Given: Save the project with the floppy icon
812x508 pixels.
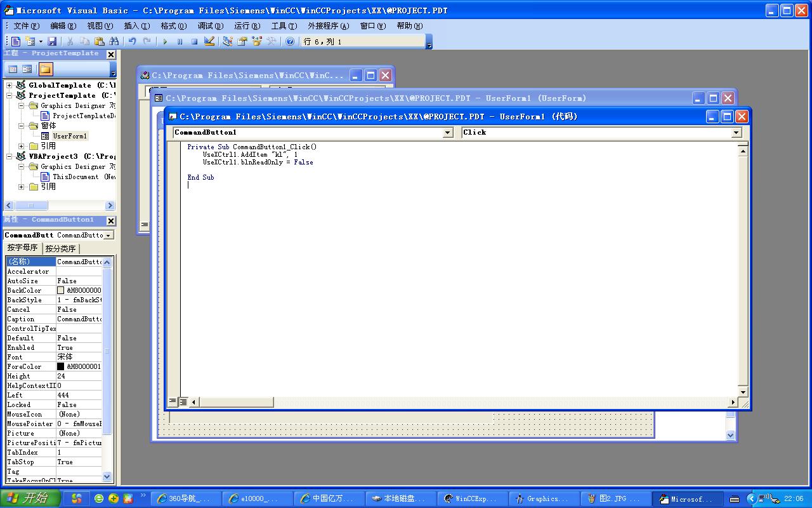Looking at the screenshot, I should tap(52, 41).
